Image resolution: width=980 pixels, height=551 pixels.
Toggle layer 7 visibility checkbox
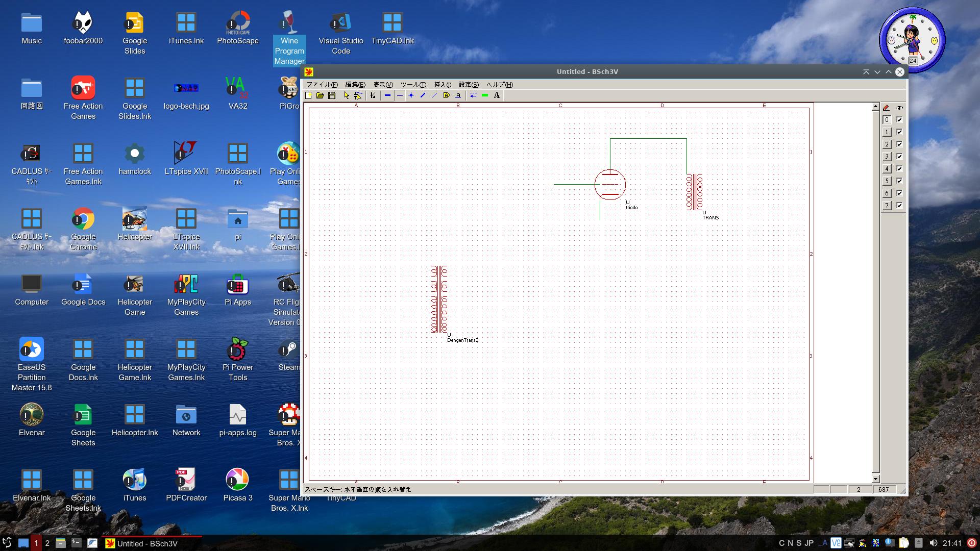899,206
